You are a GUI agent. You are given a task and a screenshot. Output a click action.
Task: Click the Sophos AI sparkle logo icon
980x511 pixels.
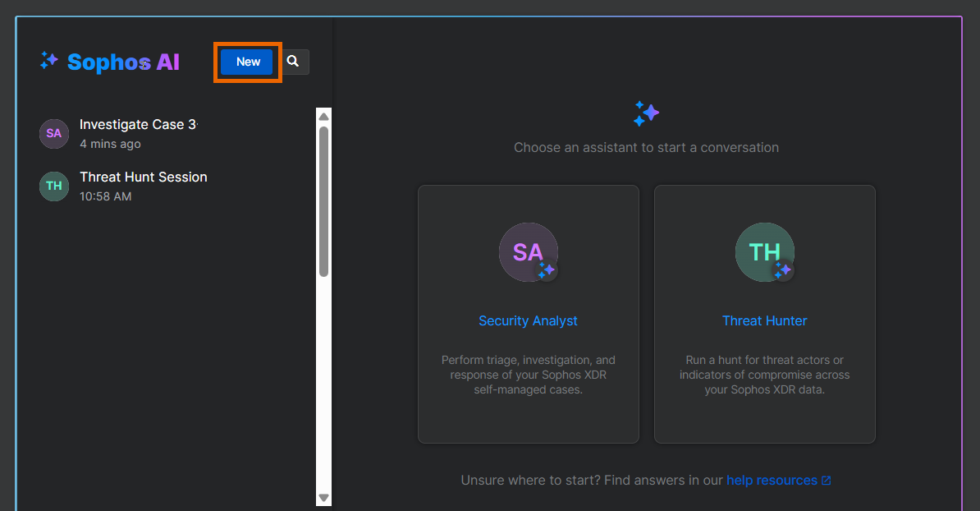click(49, 61)
